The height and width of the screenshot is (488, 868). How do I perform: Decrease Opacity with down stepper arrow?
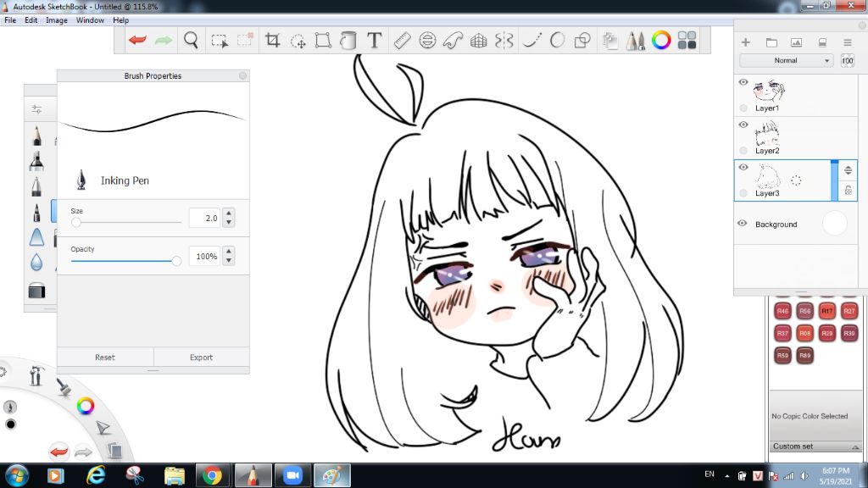(229, 261)
